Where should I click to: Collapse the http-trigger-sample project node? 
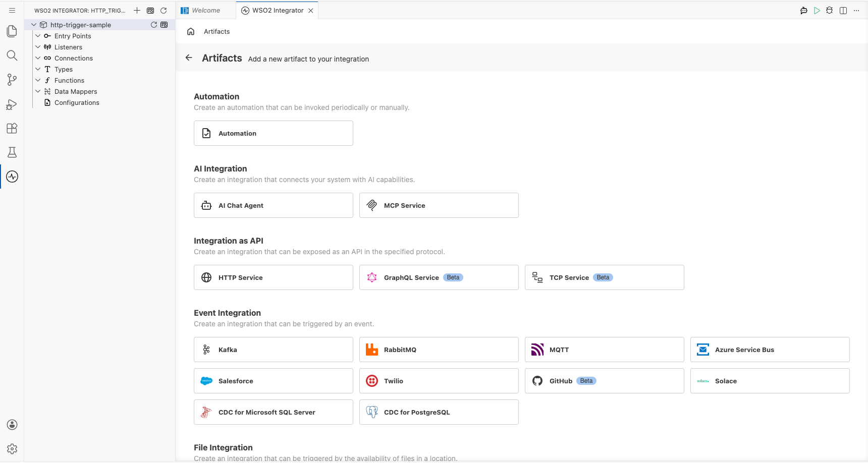[x=34, y=25]
